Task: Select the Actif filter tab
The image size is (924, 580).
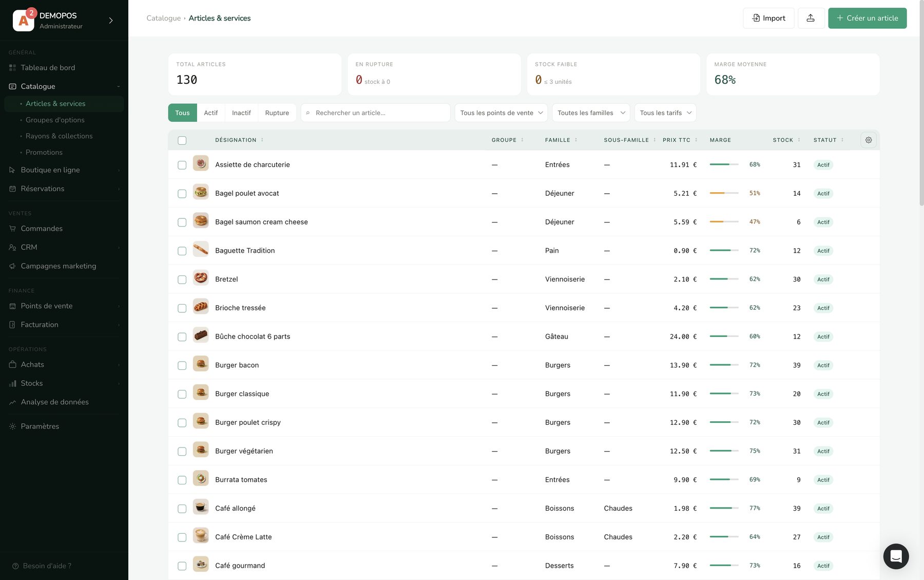Action: [x=210, y=113]
